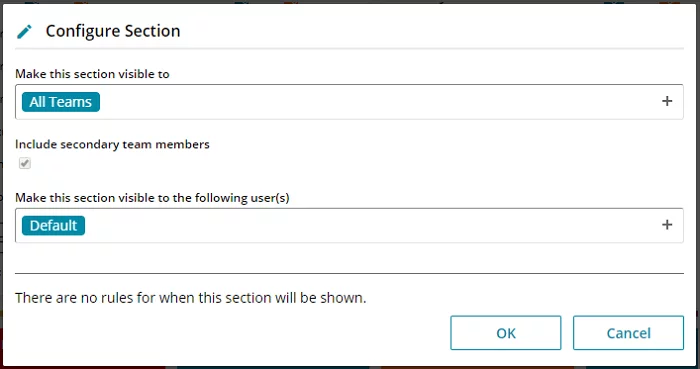The width and height of the screenshot is (700, 369).
Task: Click the Configure Section title text
Action: (x=113, y=31)
